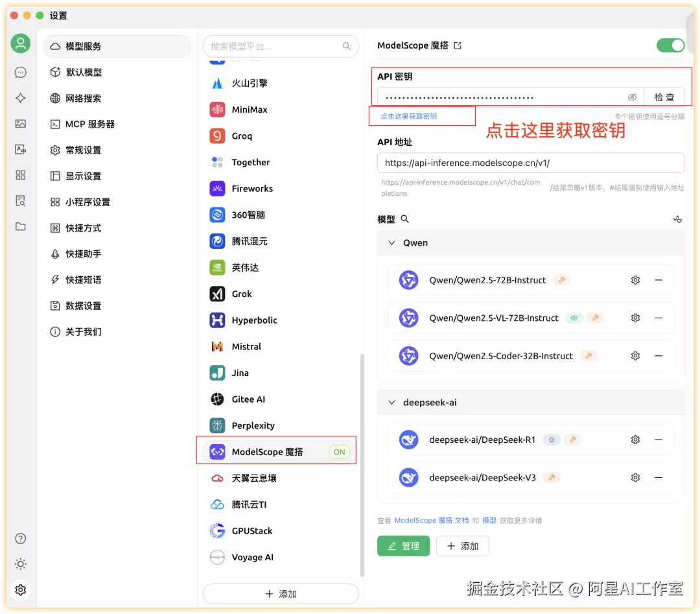Select MiniMax provider
Image resolution: width=700 pixels, height=614 pixels.
click(281, 110)
